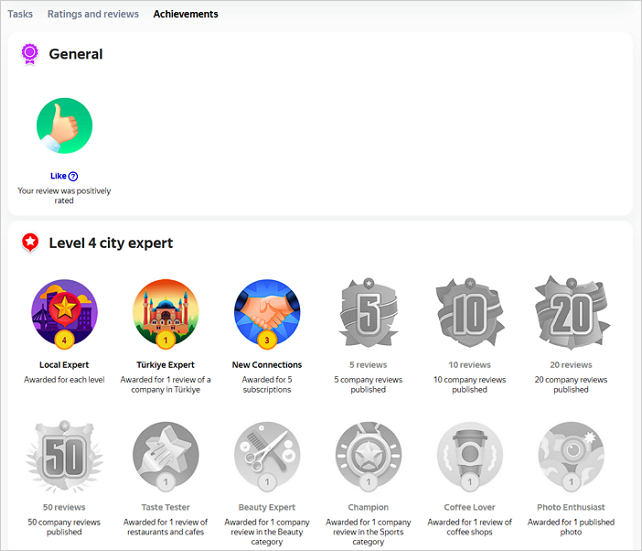Click the locked 10 reviews badge
This screenshot has height=551, width=642.
coord(469,312)
